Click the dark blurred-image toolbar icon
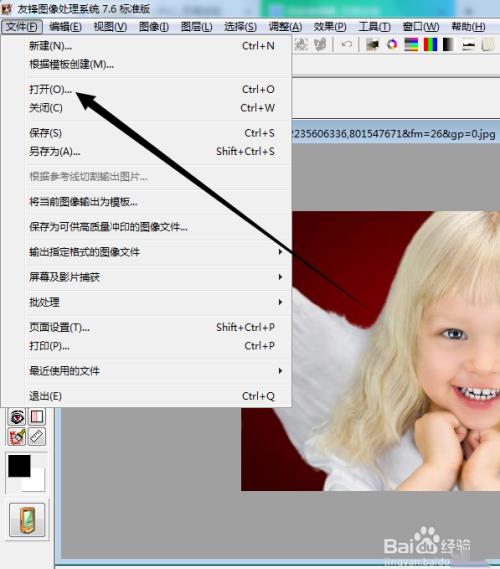Image resolution: width=500 pixels, height=569 pixels. (x=372, y=45)
